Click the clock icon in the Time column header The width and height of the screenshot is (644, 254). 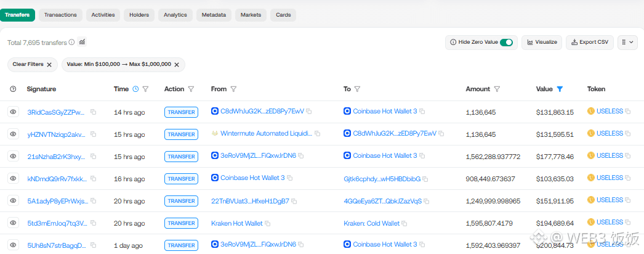click(135, 89)
